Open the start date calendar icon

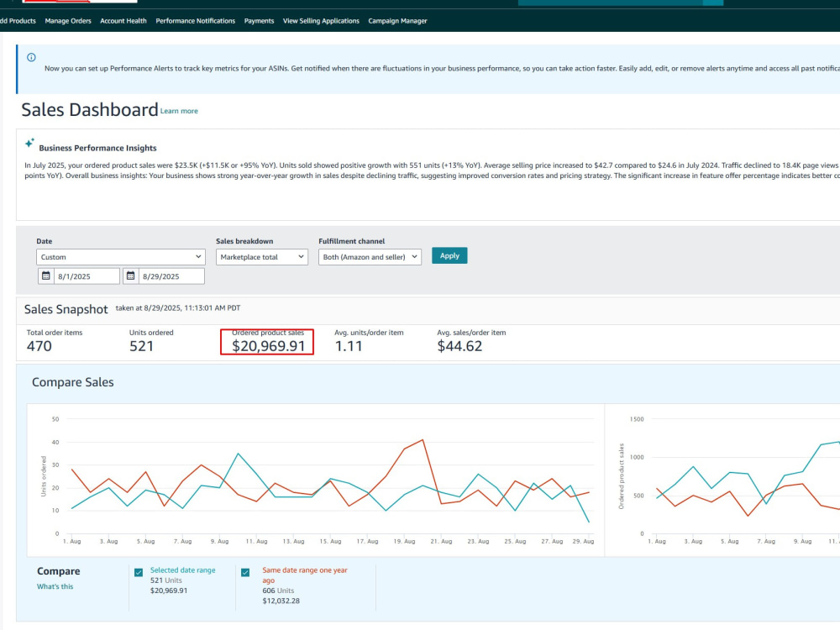coord(46,276)
